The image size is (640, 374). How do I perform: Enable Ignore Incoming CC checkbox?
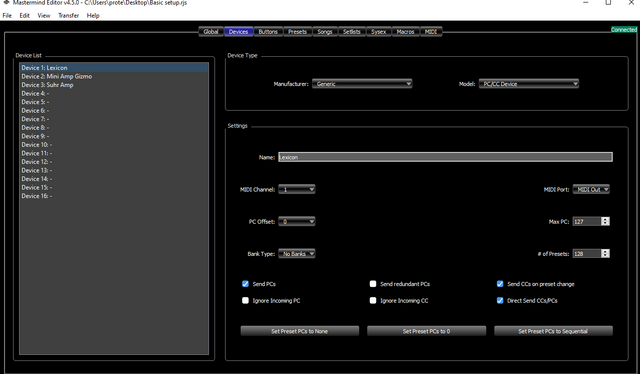click(373, 301)
